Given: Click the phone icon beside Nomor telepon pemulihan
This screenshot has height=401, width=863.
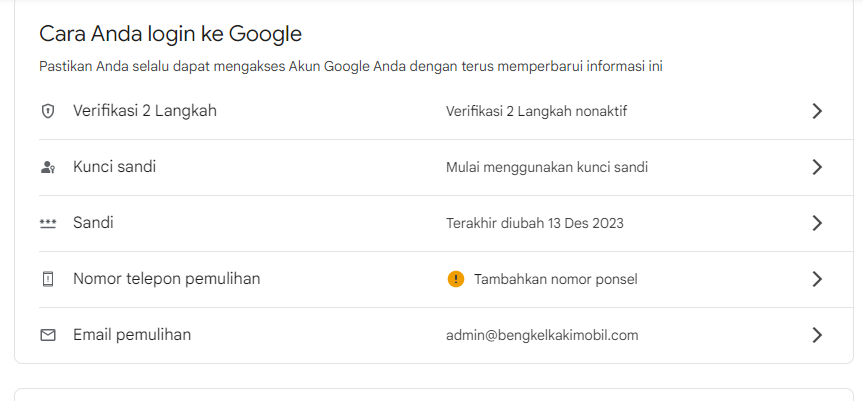Looking at the screenshot, I should 48,279.
